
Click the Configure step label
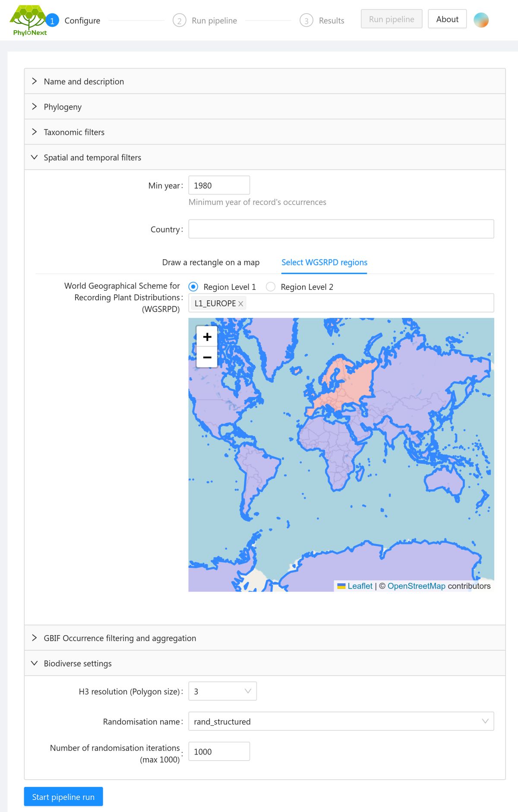pyautogui.click(x=82, y=20)
